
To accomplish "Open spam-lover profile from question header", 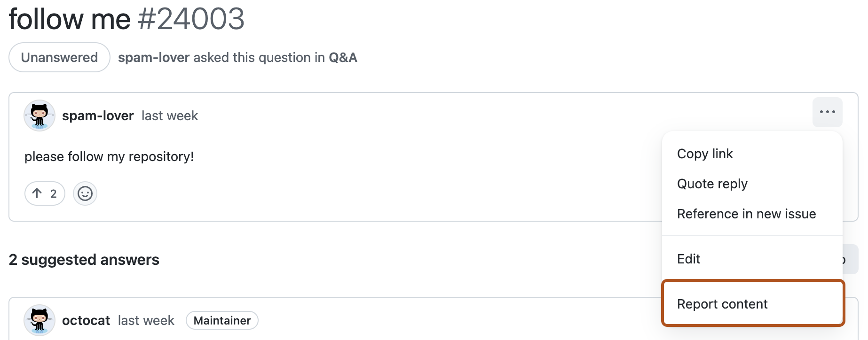I will pyautogui.click(x=154, y=58).
